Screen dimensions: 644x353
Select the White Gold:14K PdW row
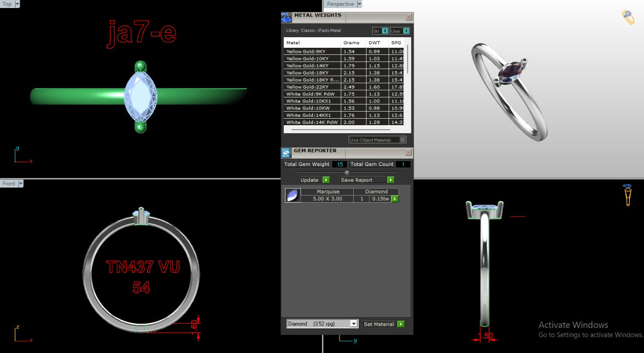click(345, 122)
